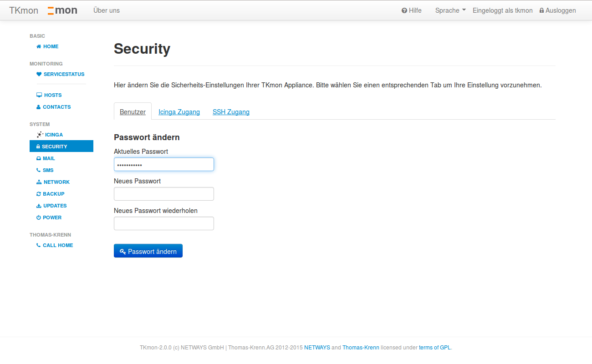Expand the Sprache language dropdown
Image resolution: width=592 pixels, height=364 pixels.
[450, 10]
